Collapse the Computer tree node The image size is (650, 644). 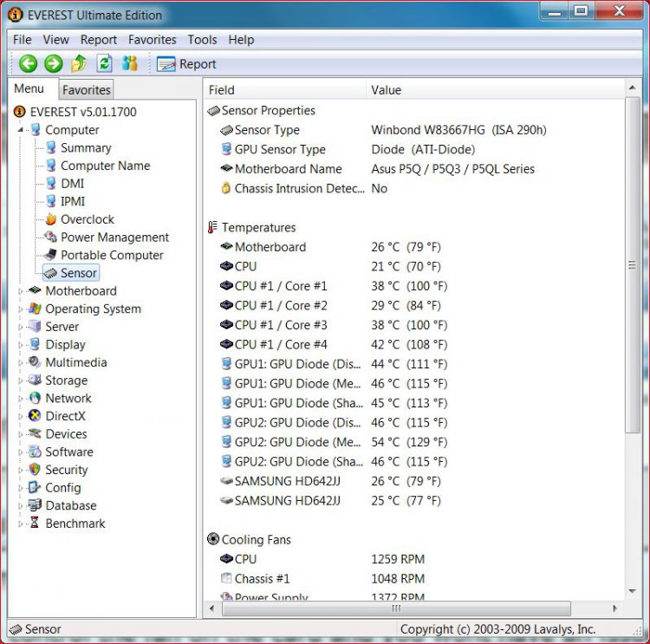pyautogui.click(x=20, y=130)
